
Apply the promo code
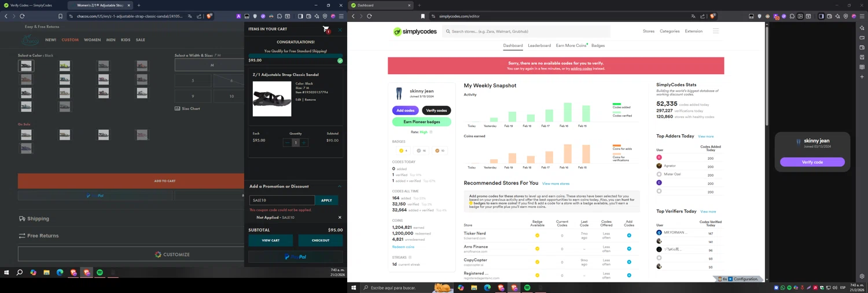tap(326, 200)
